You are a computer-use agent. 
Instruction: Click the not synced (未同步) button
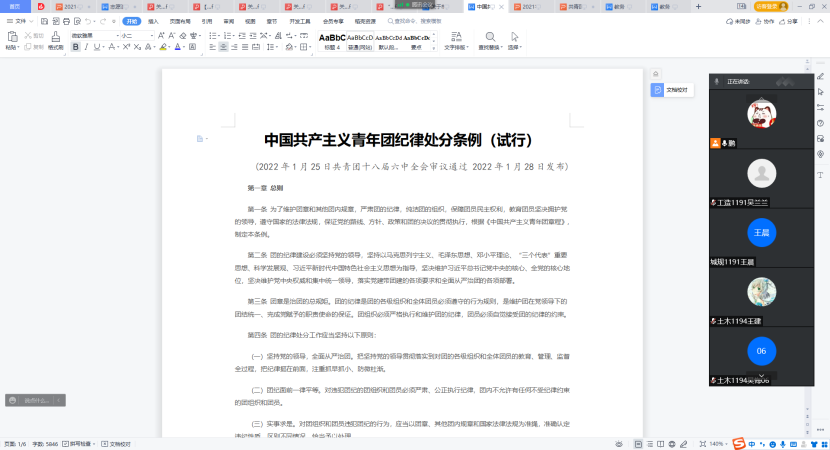click(x=740, y=20)
